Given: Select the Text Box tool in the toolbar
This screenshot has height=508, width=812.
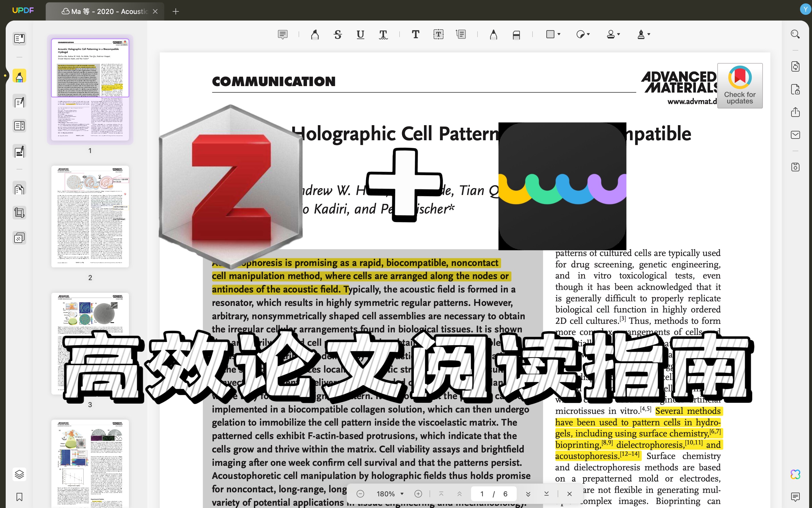Looking at the screenshot, I should pyautogui.click(x=439, y=34).
